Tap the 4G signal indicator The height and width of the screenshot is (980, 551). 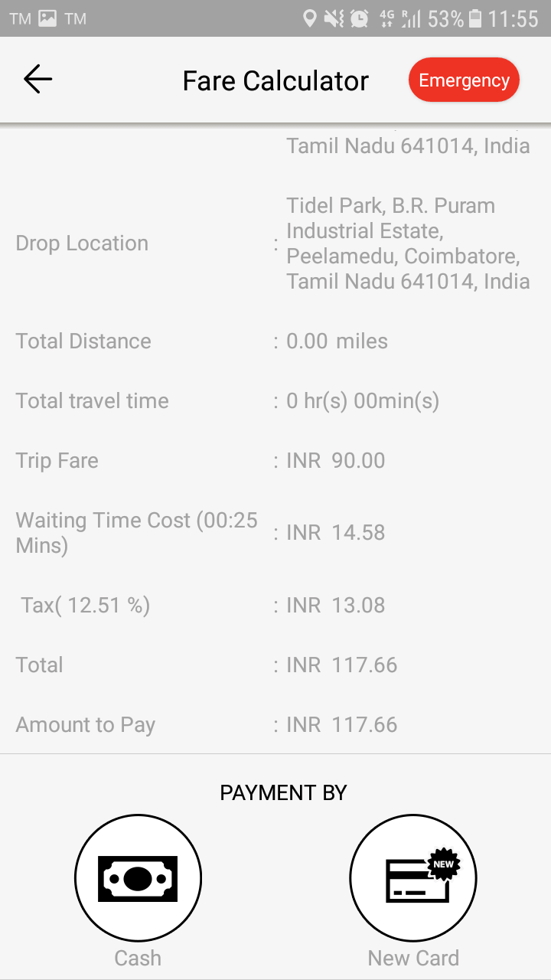coord(386,18)
